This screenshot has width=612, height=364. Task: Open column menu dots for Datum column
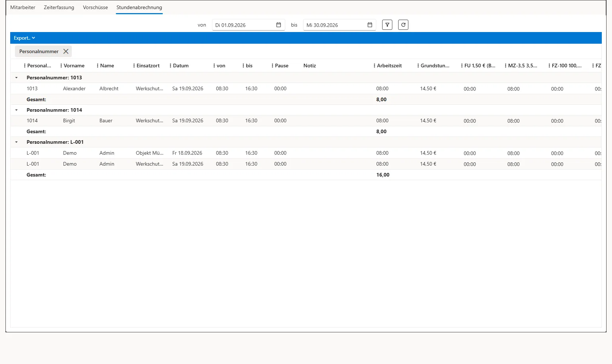(x=170, y=66)
